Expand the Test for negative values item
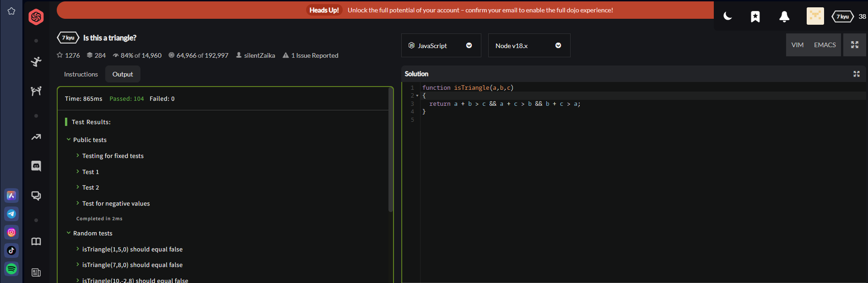868x283 pixels. click(x=116, y=203)
